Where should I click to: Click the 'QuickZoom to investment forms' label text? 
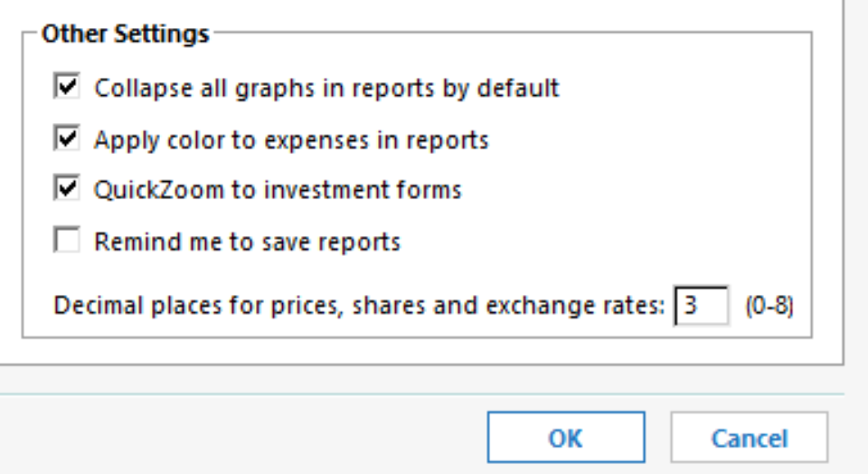click(x=278, y=190)
